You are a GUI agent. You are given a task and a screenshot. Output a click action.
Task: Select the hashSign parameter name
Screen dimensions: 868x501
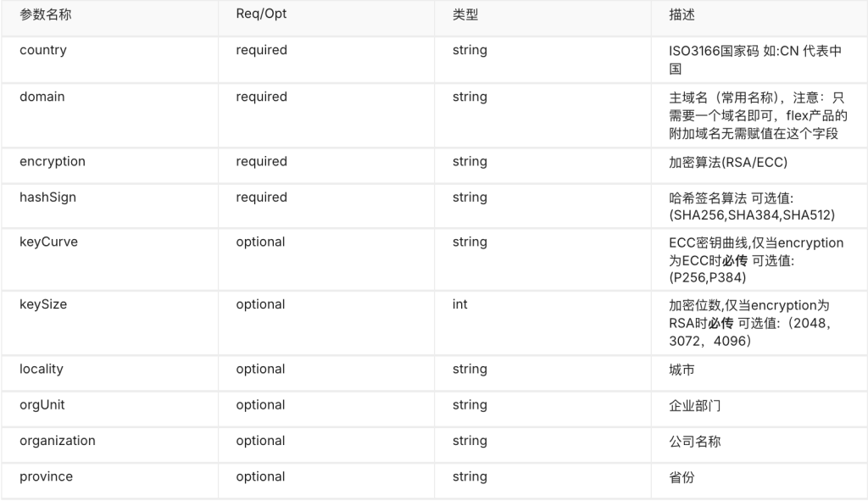click(x=47, y=197)
